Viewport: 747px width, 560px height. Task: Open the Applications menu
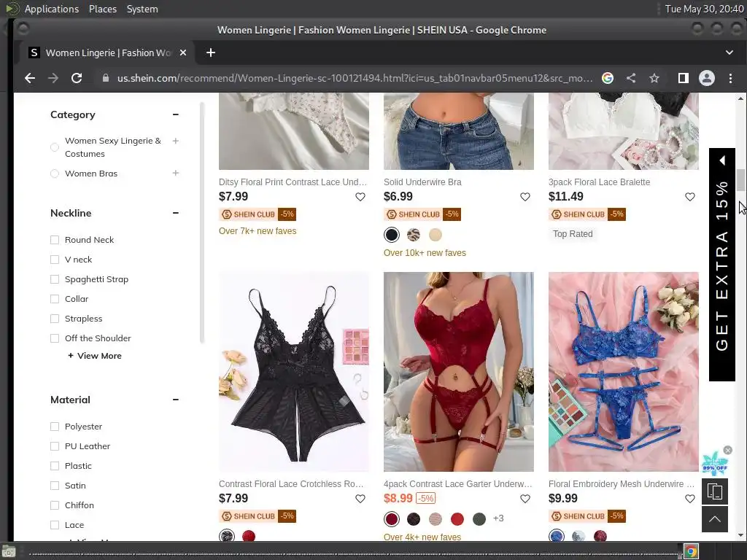pyautogui.click(x=52, y=9)
